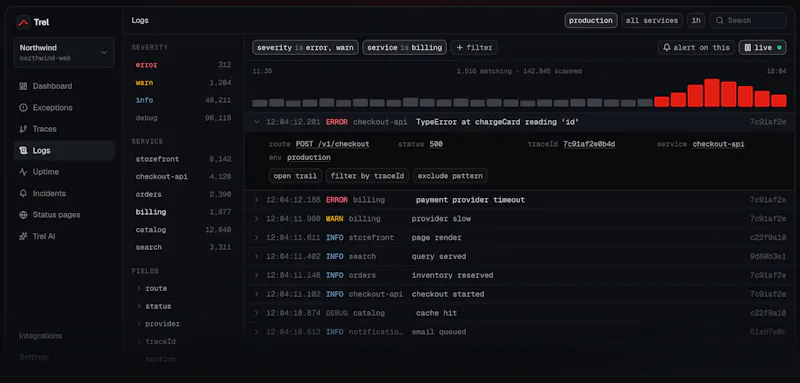Click the POST /v1/checkout route value
The image size is (800, 383).
coord(332,144)
